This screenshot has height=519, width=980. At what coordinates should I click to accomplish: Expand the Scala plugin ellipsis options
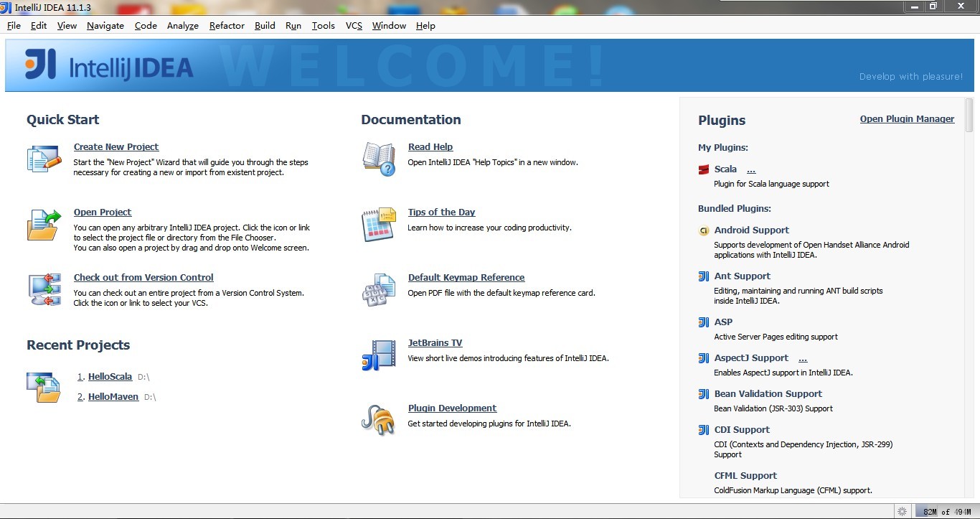pyautogui.click(x=751, y=170)
